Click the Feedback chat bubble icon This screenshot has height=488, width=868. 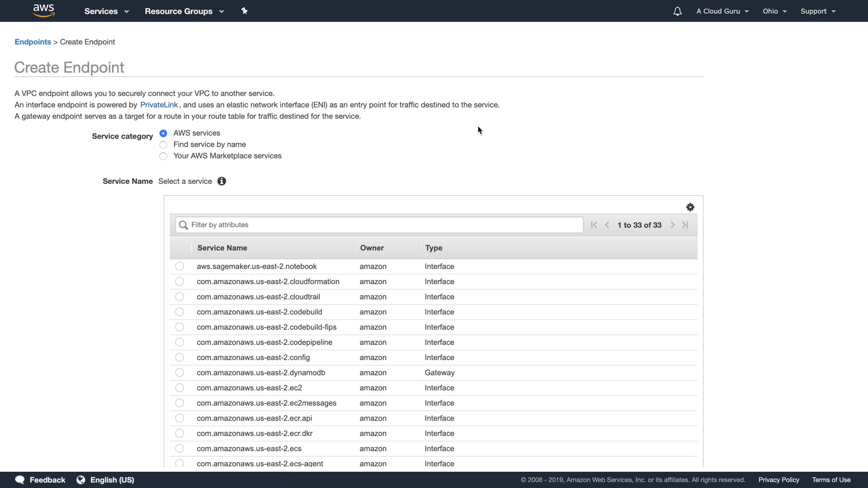click(20, 480)
